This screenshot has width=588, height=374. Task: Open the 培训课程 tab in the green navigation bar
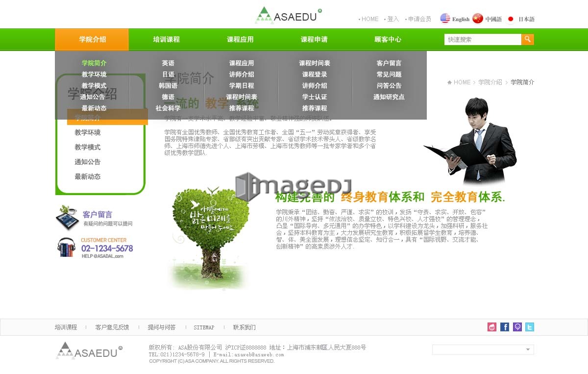pyautogui.click(x=167, y=40)
